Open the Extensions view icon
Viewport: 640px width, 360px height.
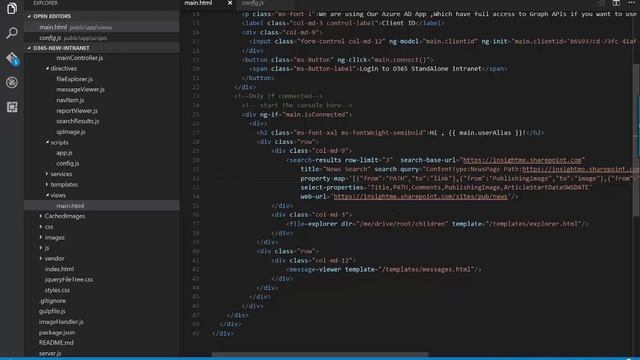[x=12, y=107]
